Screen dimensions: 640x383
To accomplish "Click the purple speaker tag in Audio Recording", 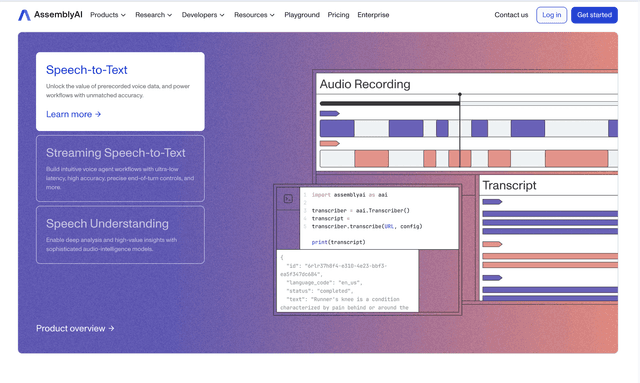I will (330, 114).
